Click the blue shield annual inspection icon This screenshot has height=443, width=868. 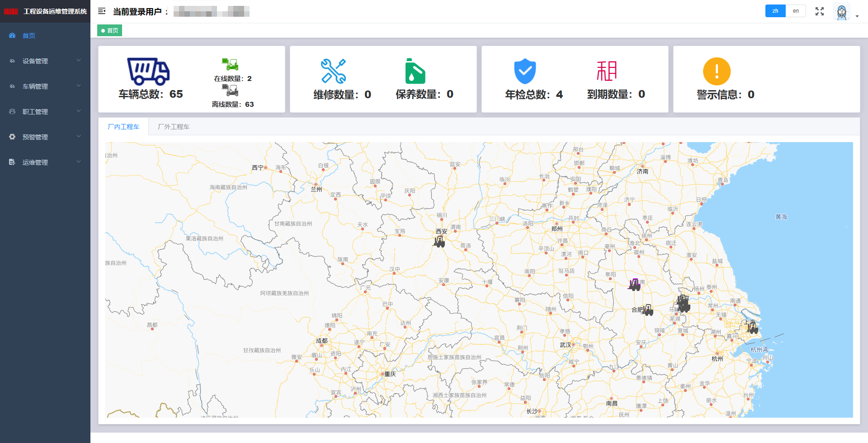pos(525,71)
